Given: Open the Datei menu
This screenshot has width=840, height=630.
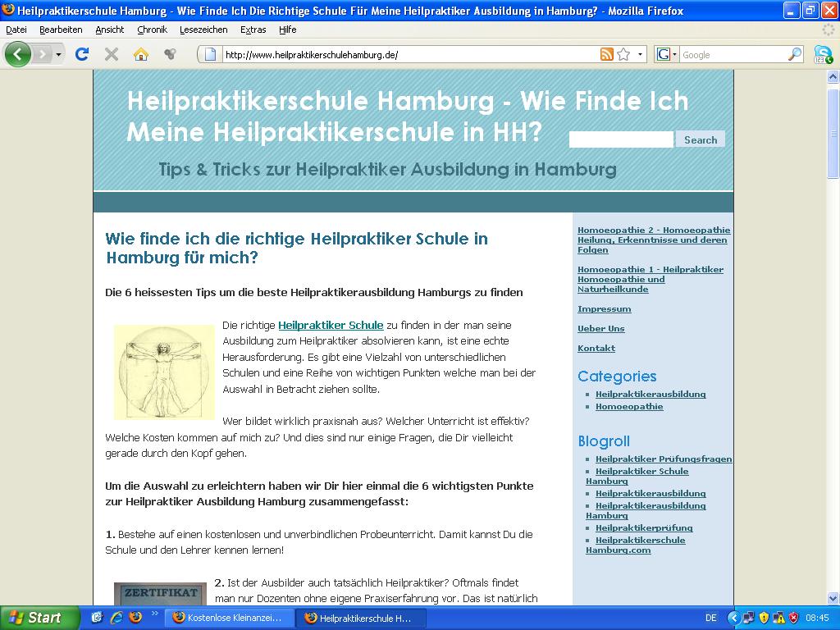Looking at the screenshot, I should [x=16, y=30].
